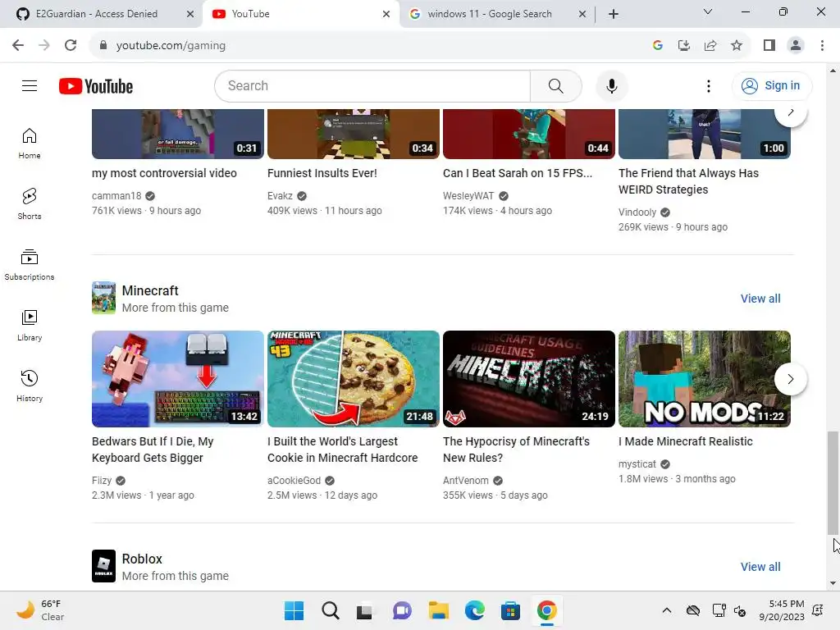Show next videos in top shelf arrow
The width and height of the screenshot is (840, 630).
790,113
